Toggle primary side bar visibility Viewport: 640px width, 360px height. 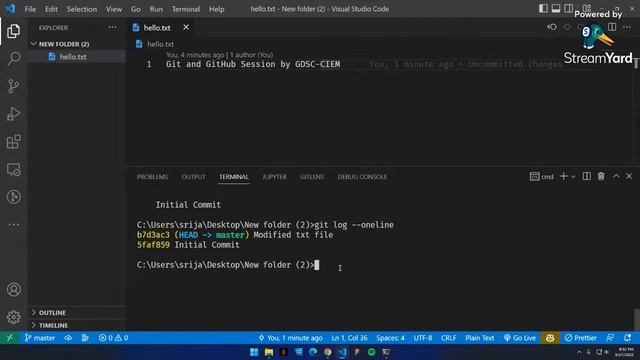pyautogui.click(x=543, y=9)
